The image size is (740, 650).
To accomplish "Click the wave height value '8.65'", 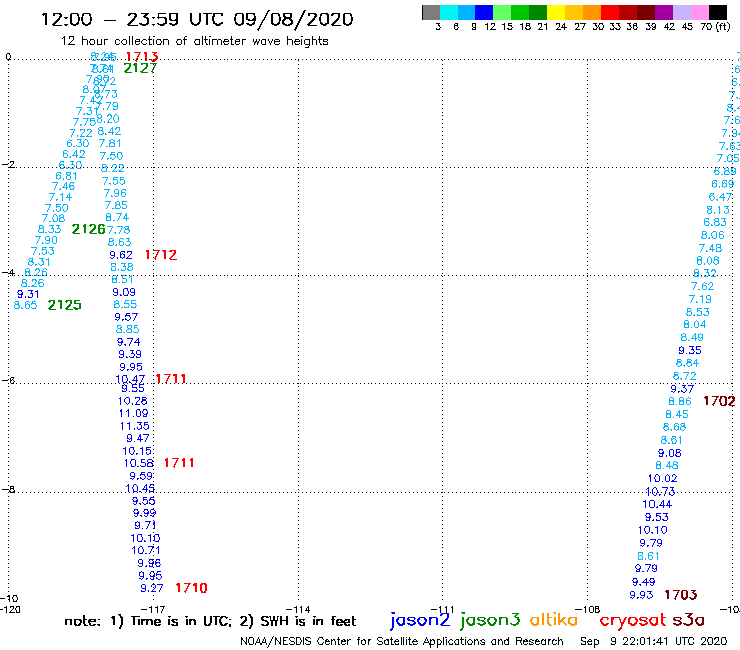I will point(25,305).
